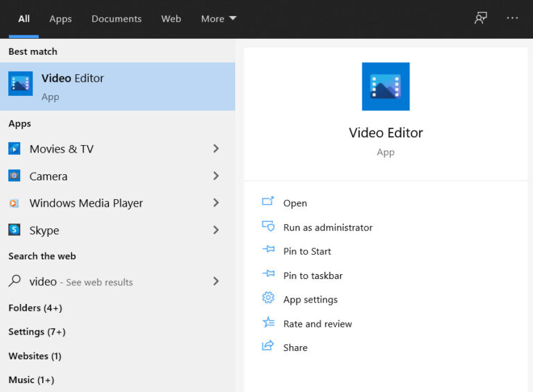The width and height of the screenshot is (533, 392).
Task: Click the App settings gear icon
Action: click(268, 298)
